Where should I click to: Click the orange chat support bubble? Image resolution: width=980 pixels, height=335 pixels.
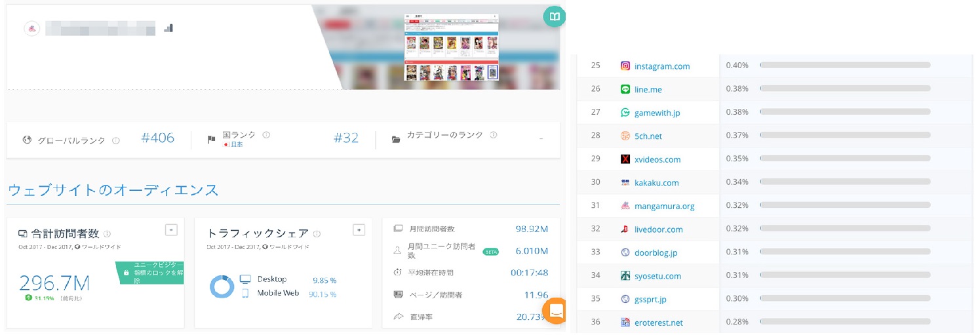(555, 311)
